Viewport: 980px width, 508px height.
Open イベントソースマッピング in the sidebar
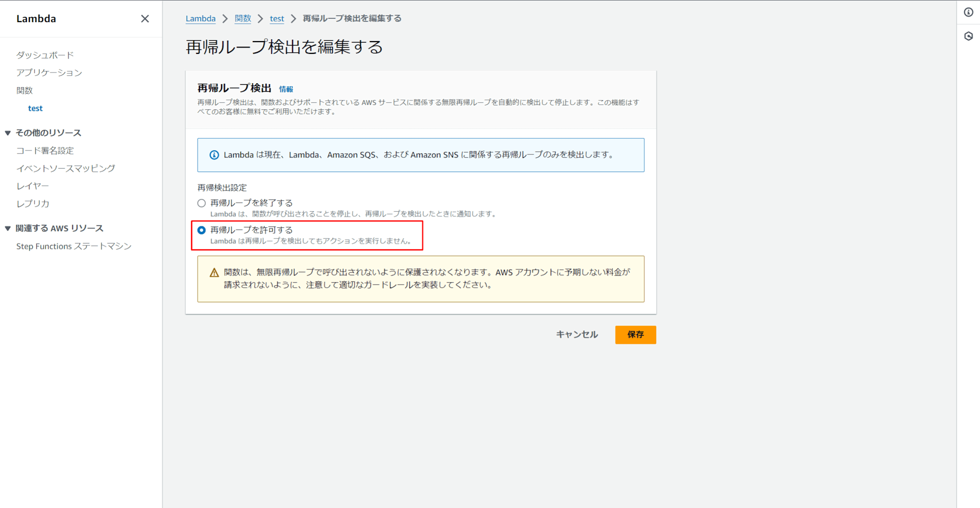[x=66, y=168]
